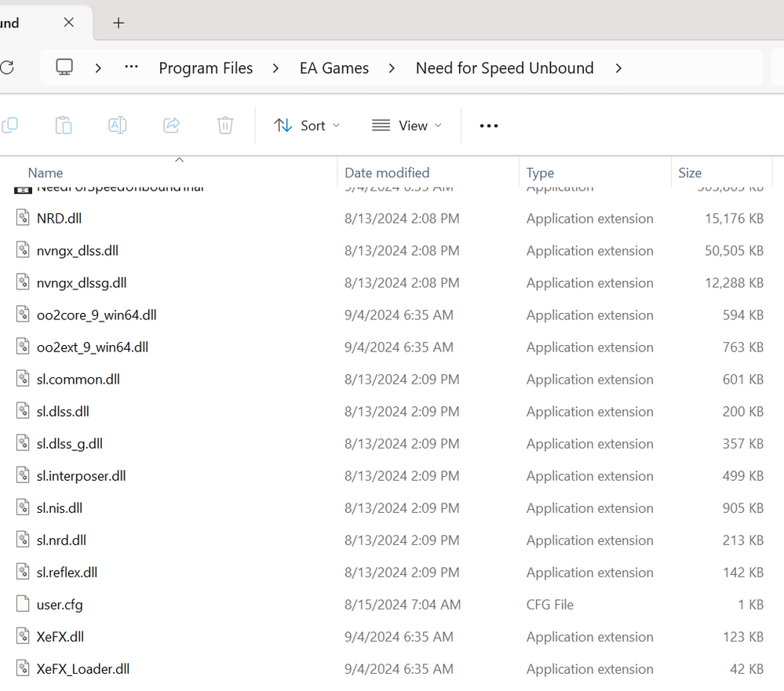Screen dimensions: 784x691
Task: Click the XeFX.dll file icon
Action: tap(23, 636)
